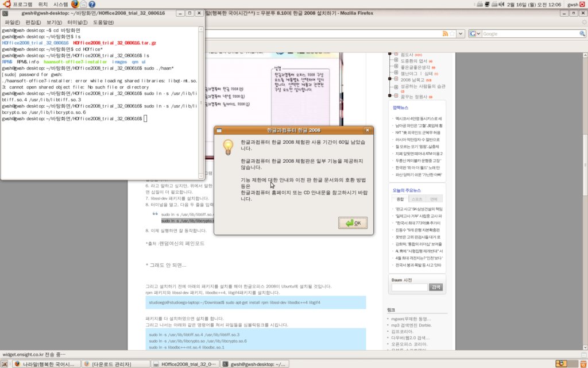Open the mp3 검색엔진 Dorble link
Image resolution: width=588 pixels, height=368 pixels.
coord(411,325)
